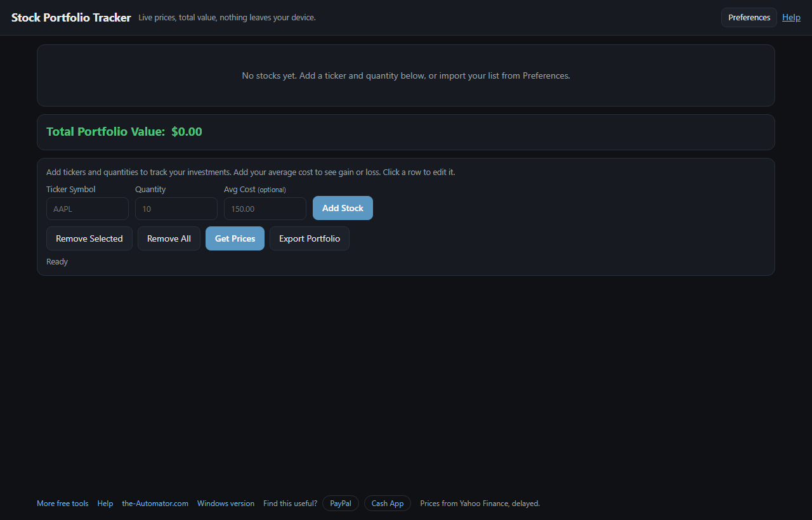Focus the Quantity input field

[176, 209]
